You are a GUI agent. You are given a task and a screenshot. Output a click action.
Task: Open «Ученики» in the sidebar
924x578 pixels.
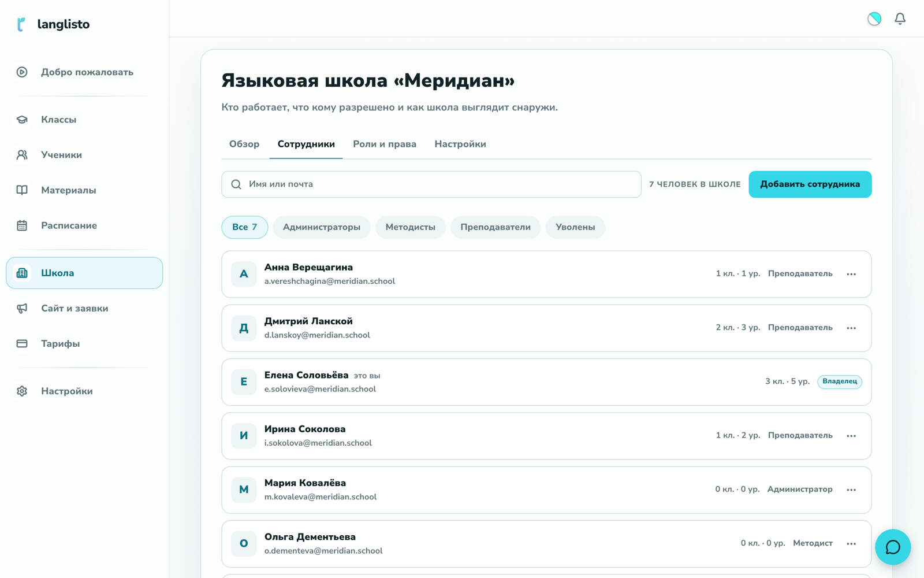84,155
